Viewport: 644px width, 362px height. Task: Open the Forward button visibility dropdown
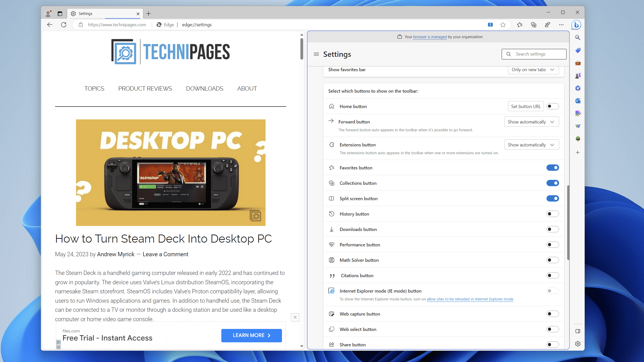click(531, 121)
